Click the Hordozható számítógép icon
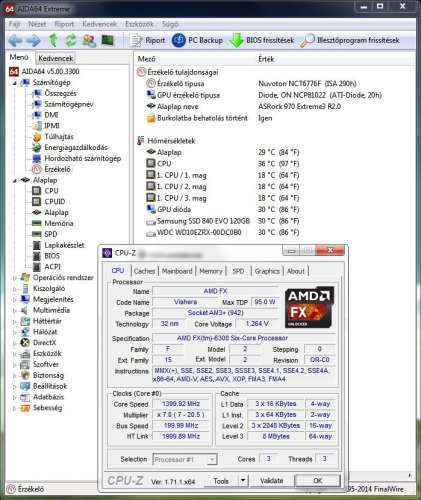Viewport: 421px width, 500px height. coord(37,158)
